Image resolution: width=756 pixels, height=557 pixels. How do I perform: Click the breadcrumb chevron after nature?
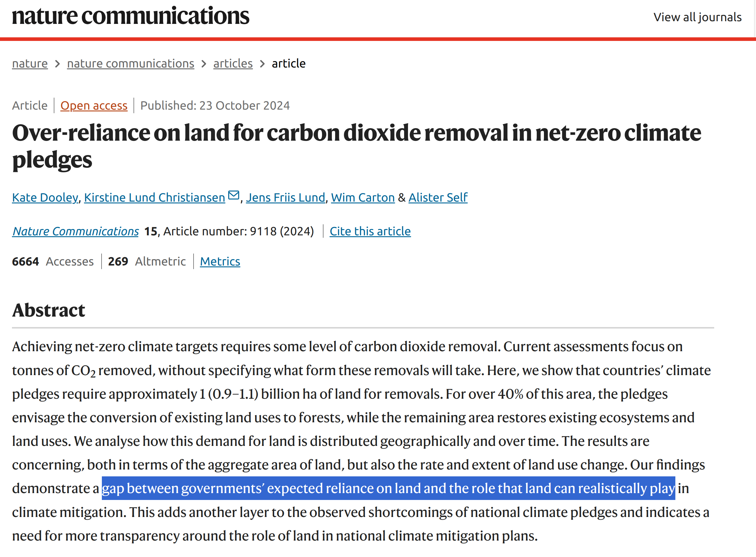57,63
